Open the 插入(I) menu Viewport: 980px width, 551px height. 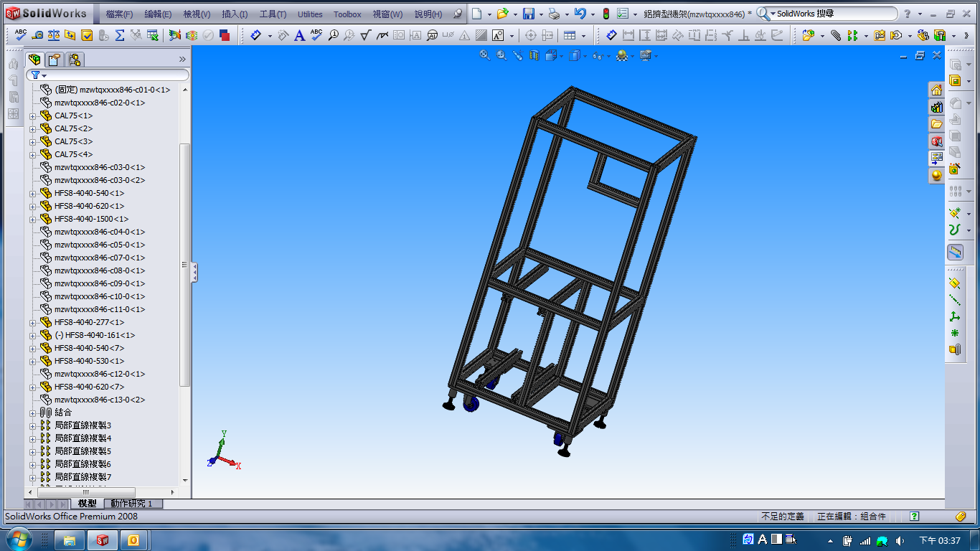click(x=235, y=14)
